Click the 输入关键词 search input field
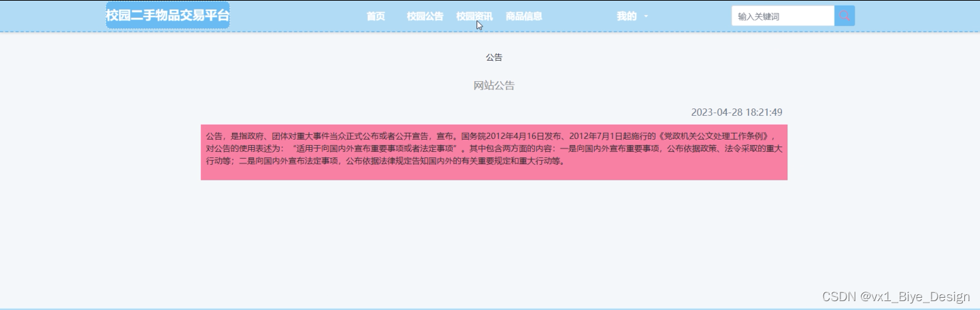 tap(783, 16)
